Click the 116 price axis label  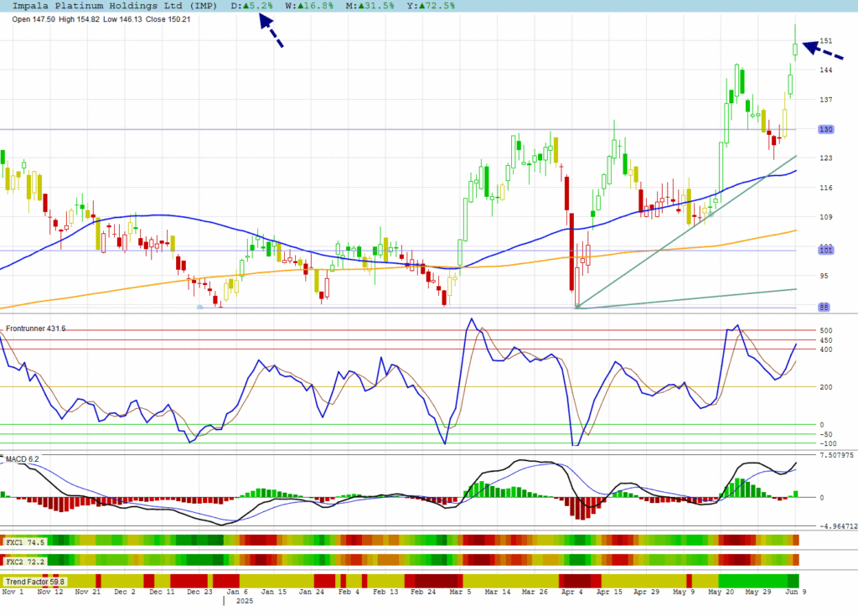pyautogui.click(x=825, y=188)
